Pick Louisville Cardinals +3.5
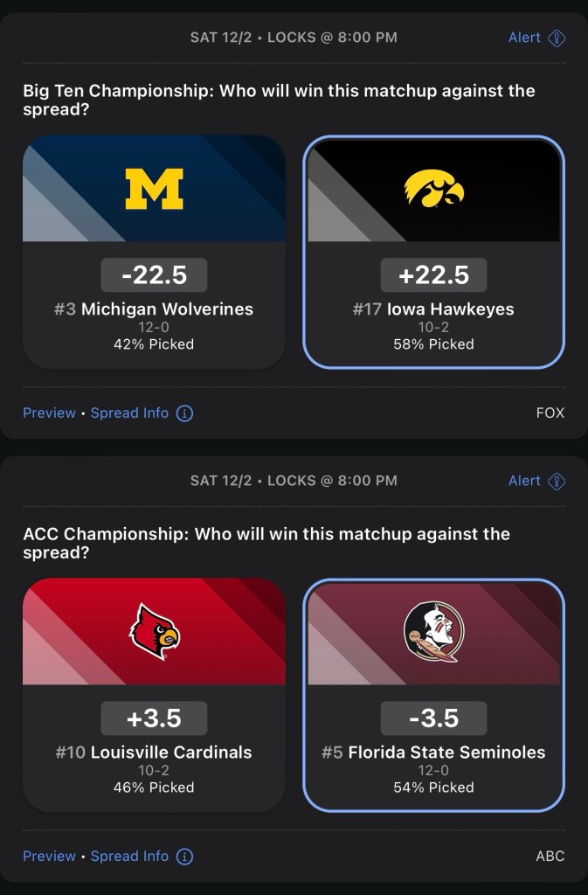The width and height of the screenshot is (588, 895). coord(155,718)
